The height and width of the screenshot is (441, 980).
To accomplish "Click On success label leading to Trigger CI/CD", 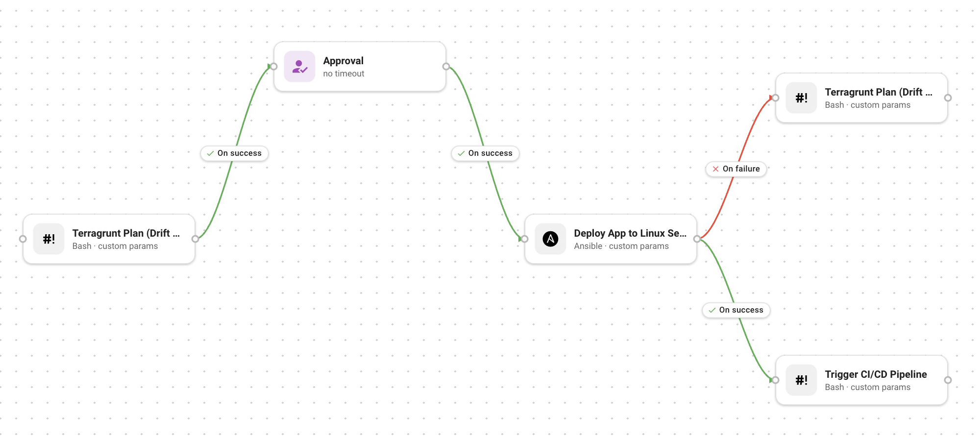I will click(736, 310).
